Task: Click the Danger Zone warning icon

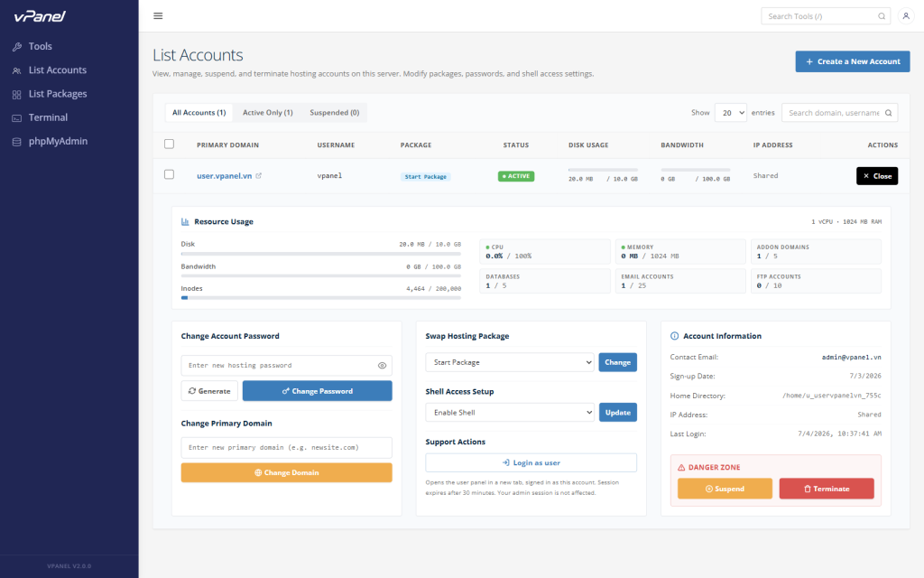Action: tap(681, 467)
